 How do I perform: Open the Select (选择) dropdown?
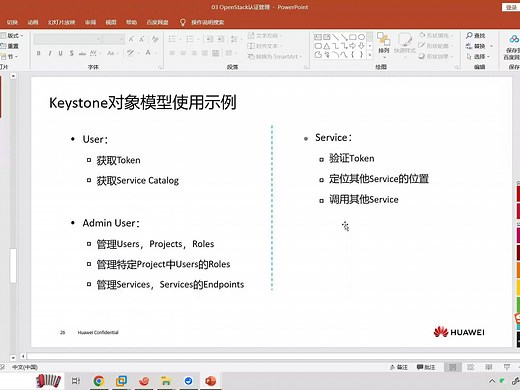tap(478, 57)
